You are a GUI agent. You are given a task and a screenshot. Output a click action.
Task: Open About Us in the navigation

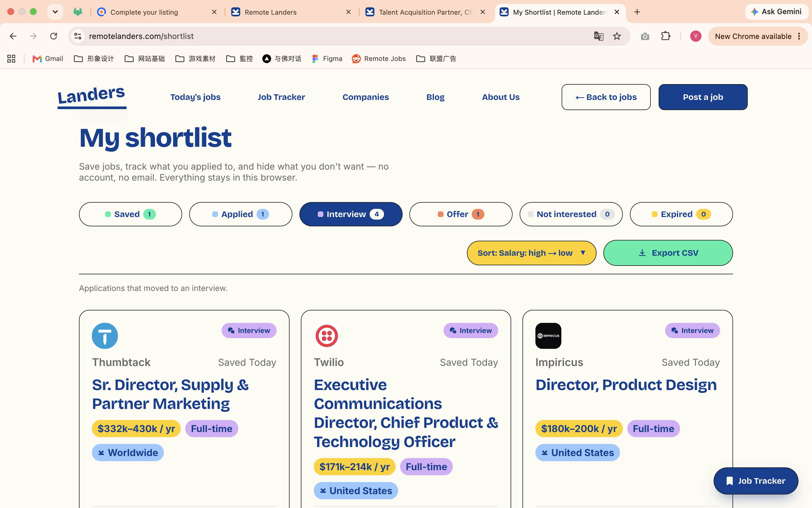pyautogui.click(x=501, y=97)
